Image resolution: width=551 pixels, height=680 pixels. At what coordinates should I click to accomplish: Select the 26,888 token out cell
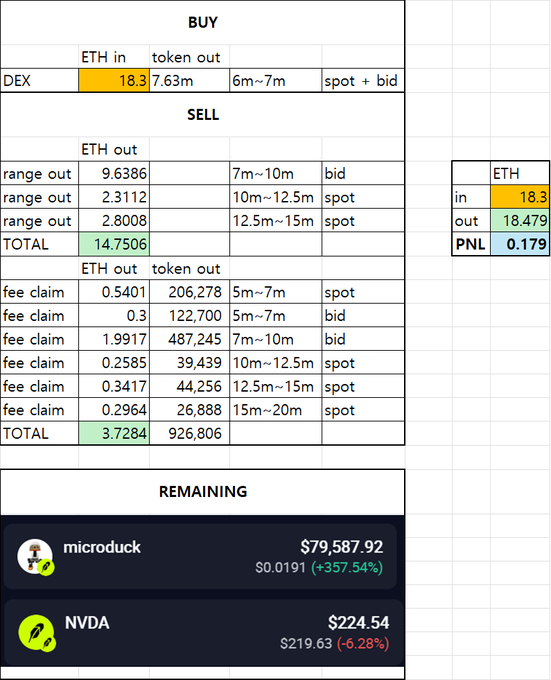click(x=189, y=410)
